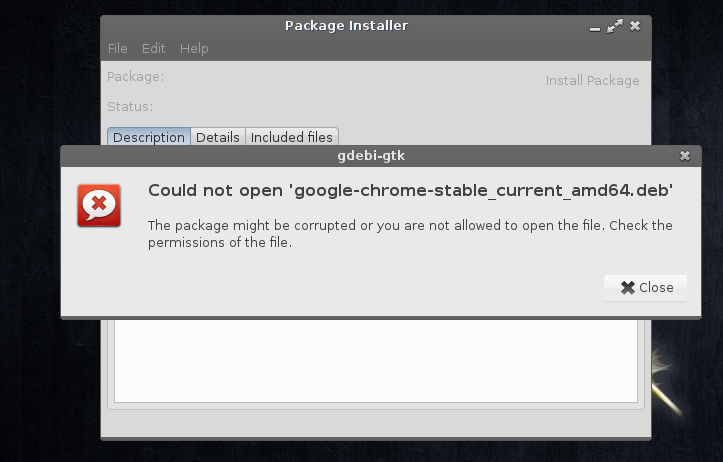Close the gdebi-gtk dialog with its X
723x462 pixels.
click(685, 156)
